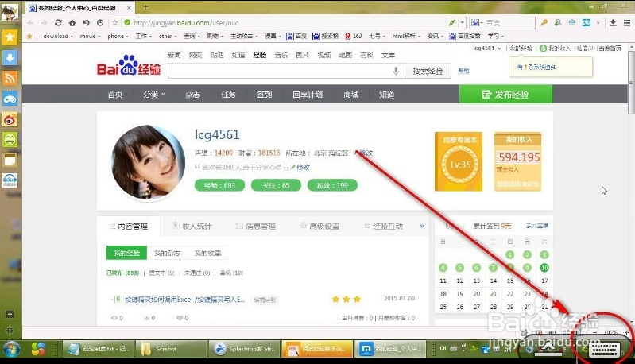The image size is (635, 364).
Task: Click the 粉丝: 199 green badge
Action: (332, 185)
